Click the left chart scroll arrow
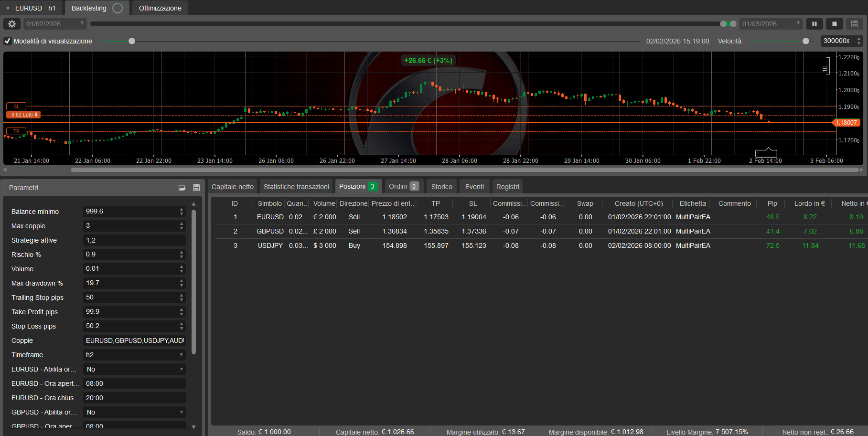The width and height of the screenshot is (868, 436). tap(5, 169)
